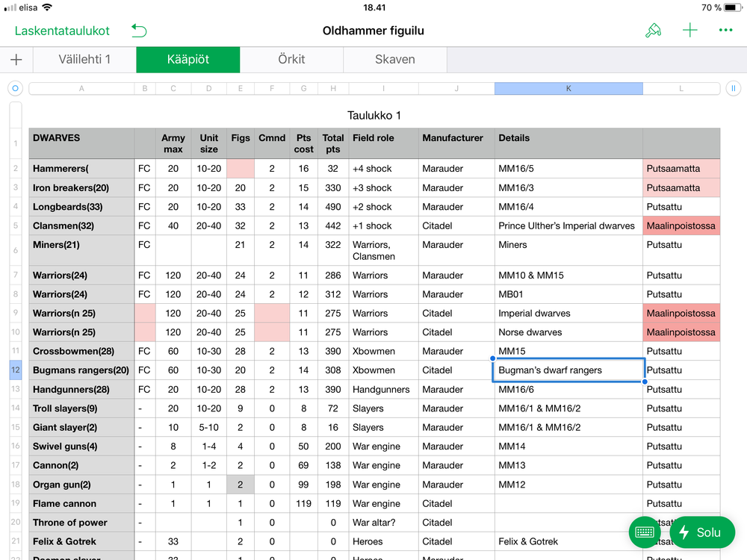Screen dimensions: 747x560
Task: Select the Crossbowmen(28) cell
Action: (x=81, y=351)
